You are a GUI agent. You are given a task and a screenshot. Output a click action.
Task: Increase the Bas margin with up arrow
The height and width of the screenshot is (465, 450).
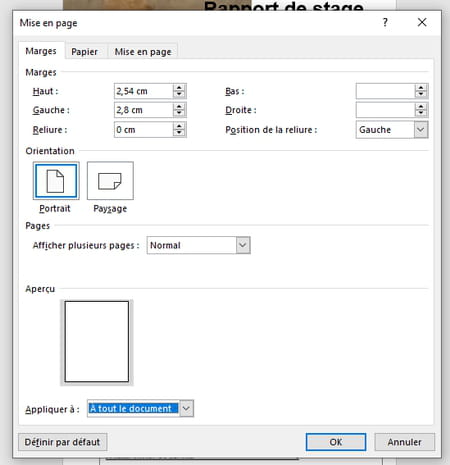tap(421, 88)
